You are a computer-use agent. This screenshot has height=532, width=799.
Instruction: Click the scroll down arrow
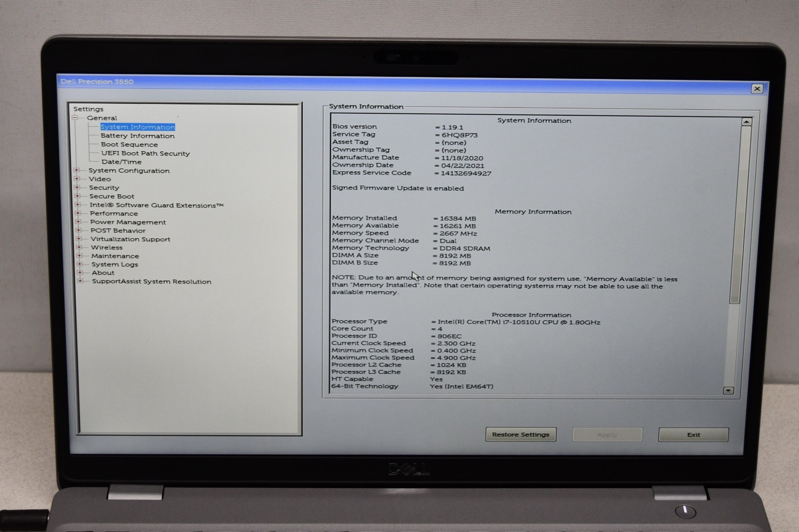click(729, 391)
